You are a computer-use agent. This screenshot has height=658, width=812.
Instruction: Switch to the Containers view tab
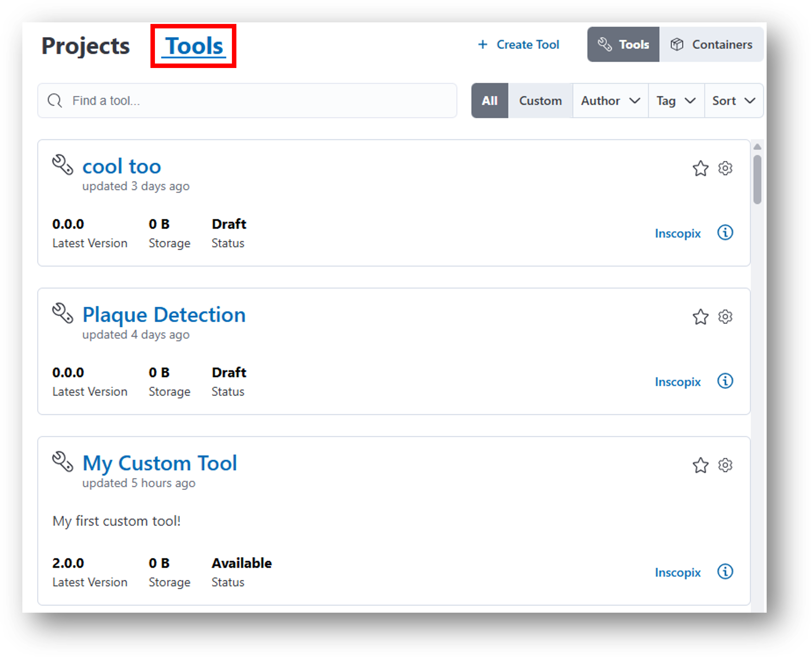711,45
